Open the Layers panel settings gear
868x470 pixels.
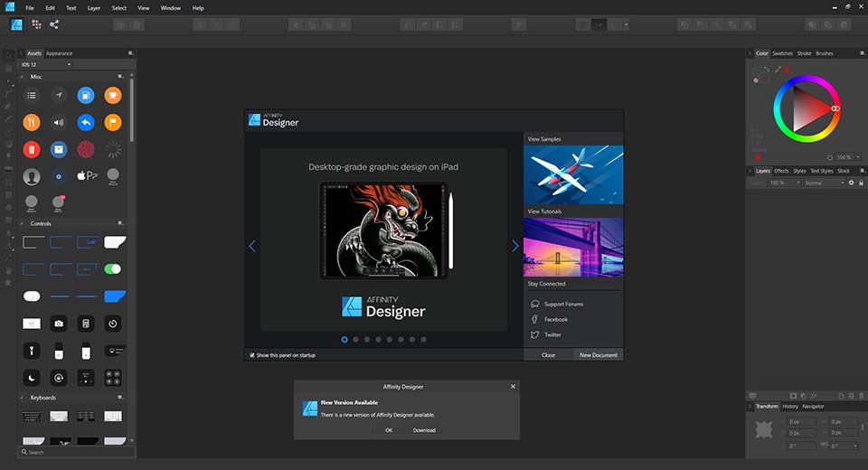coord(852,183)
